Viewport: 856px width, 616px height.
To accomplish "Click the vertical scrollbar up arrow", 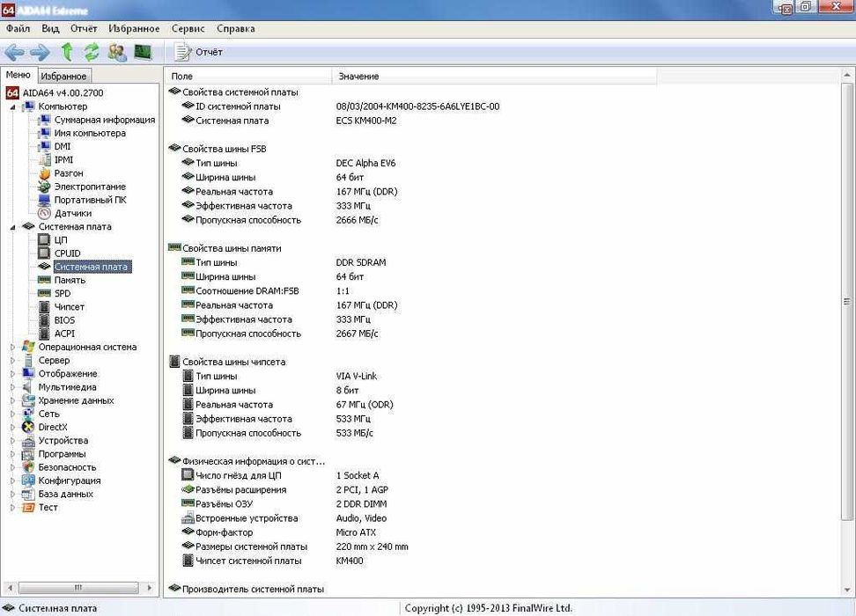I will pos(846,75).
